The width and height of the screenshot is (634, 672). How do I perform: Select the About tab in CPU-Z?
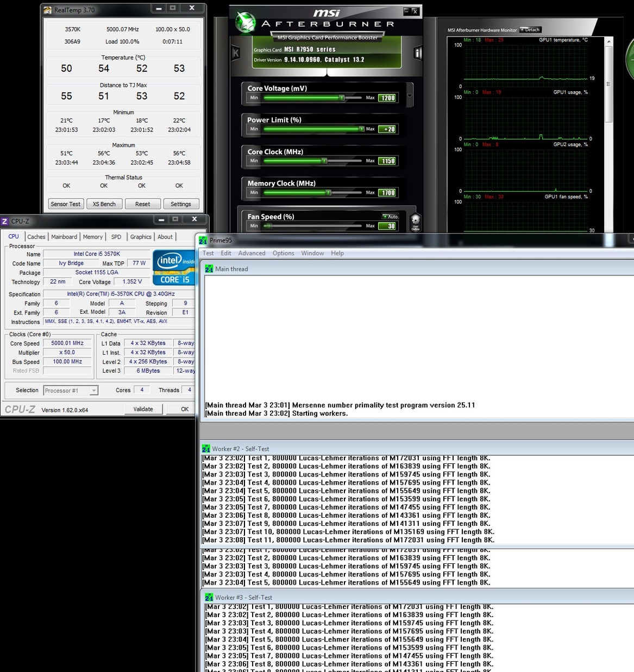click(x=165, y=237)
